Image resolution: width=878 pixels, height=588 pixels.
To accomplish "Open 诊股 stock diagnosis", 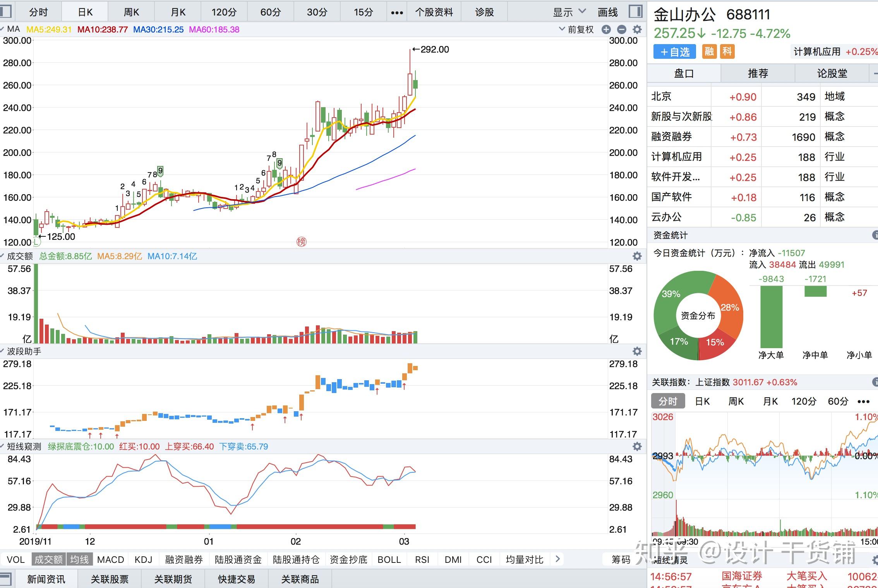I will (484, 12).
